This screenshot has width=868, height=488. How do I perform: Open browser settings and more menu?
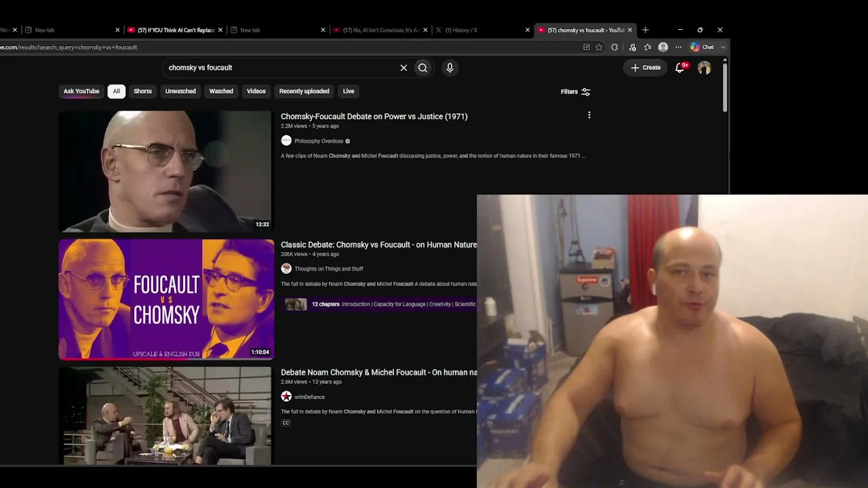coord(678,47)
